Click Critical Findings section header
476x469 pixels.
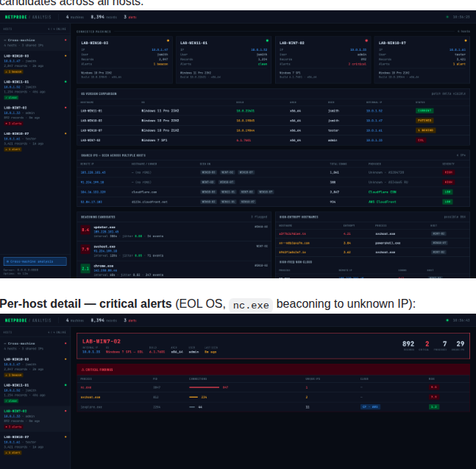[273, 370]
